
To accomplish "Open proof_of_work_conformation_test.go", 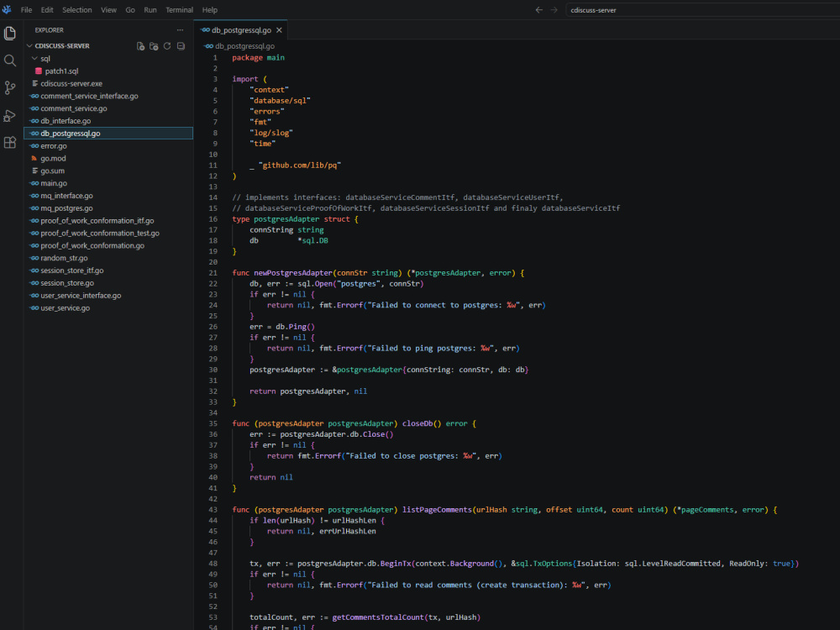I will (100, 233).
